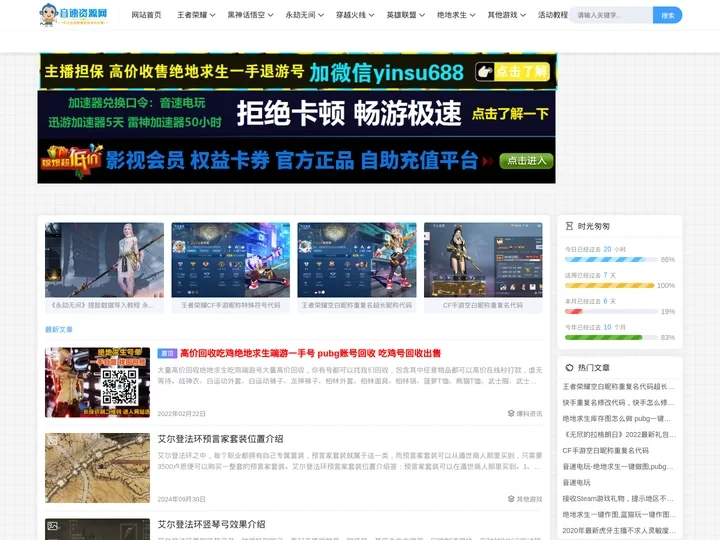Click the 其他游戏 category tag on the article
720x540 pixels.
[525, 499]
